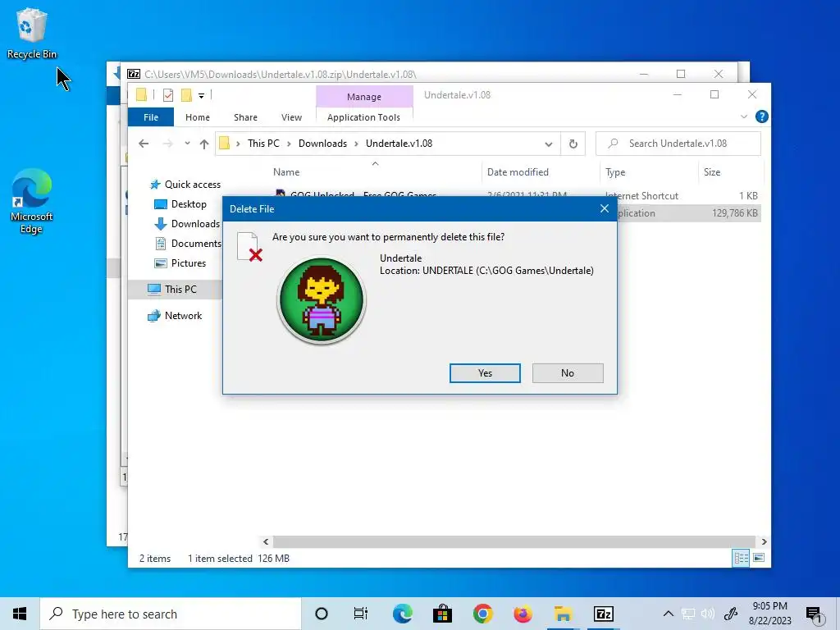Select Desktop in navigation pane

point(180,204)
